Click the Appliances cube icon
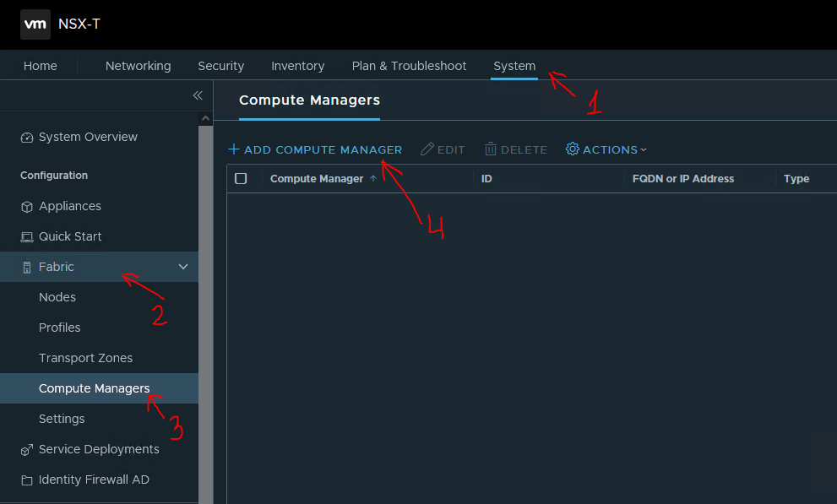The height and width of the screenshot is (504, 837). 27,206
